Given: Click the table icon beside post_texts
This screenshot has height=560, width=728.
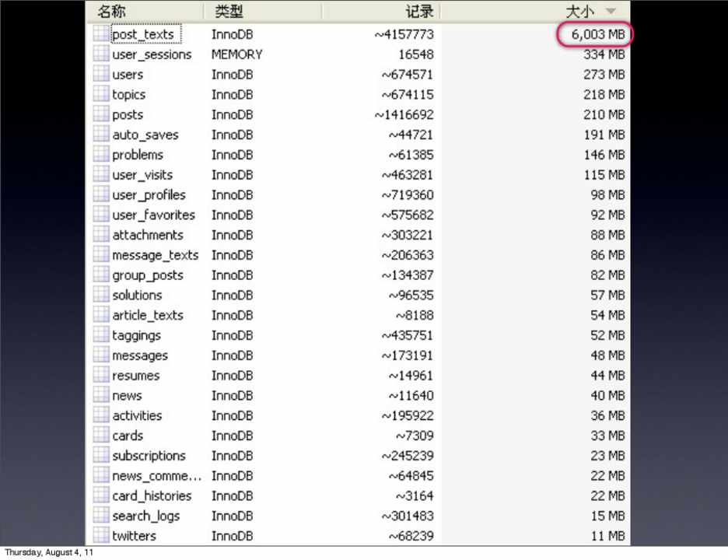Looking at the screenshot, I should click(100, 34).
